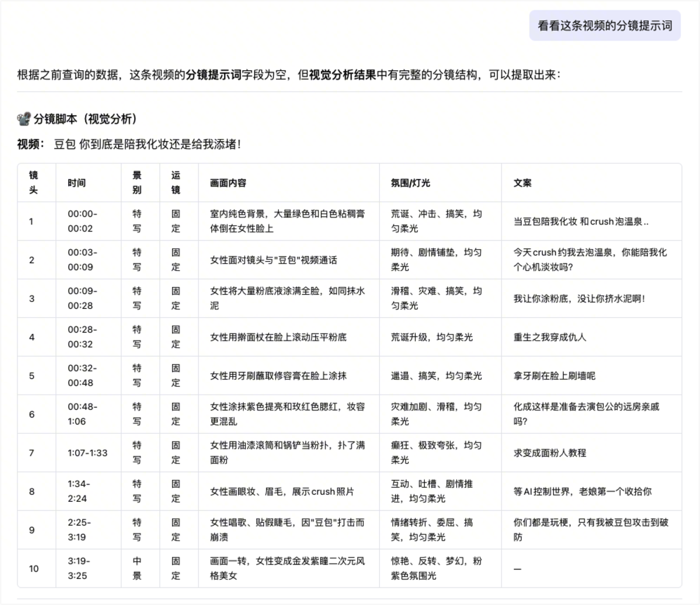Viewport: 700px width, 605px height.
Task: Click cell 室内纯色背景，大量绿色和白色粘稠膏体
Action: tap(287, 221)
